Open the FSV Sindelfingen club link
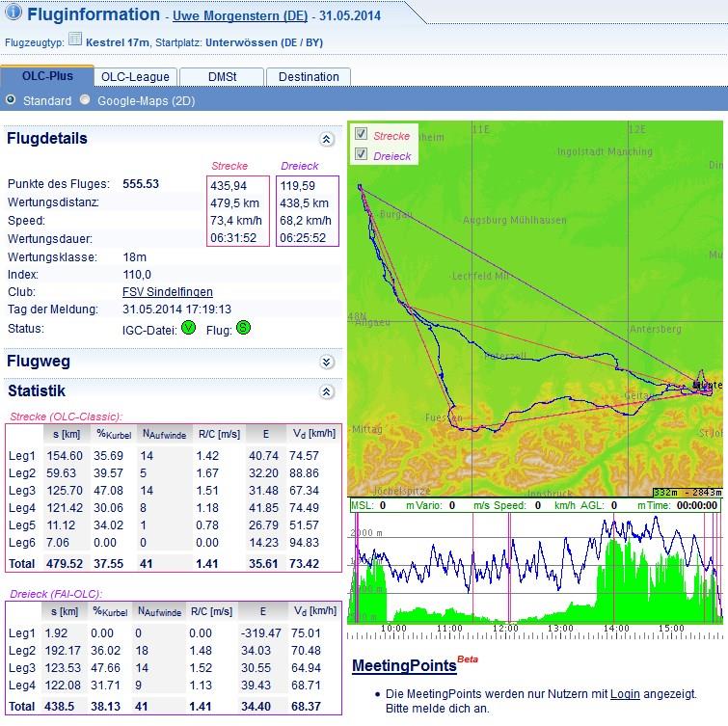The width and height of the screenshot is (728, 726). point(167,292)
